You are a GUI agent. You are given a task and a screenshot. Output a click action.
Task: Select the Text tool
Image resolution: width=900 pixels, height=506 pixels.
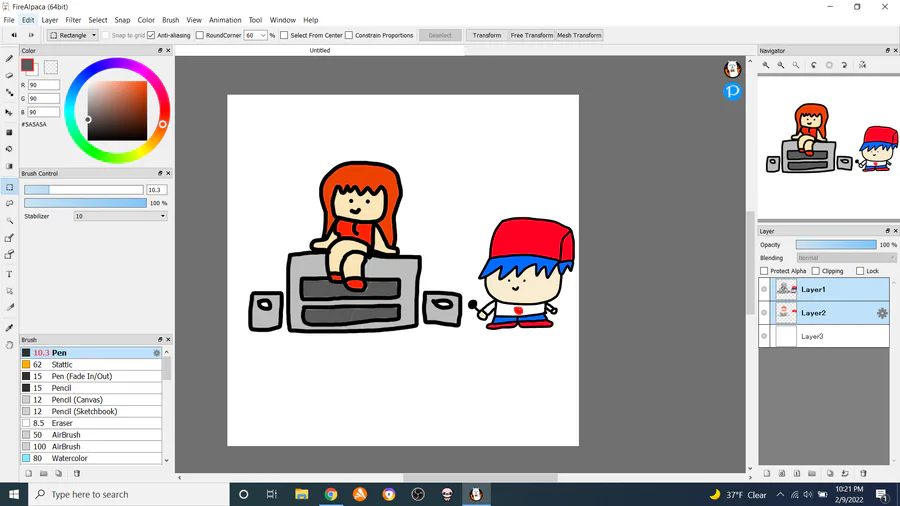click(x=9, y=274)
